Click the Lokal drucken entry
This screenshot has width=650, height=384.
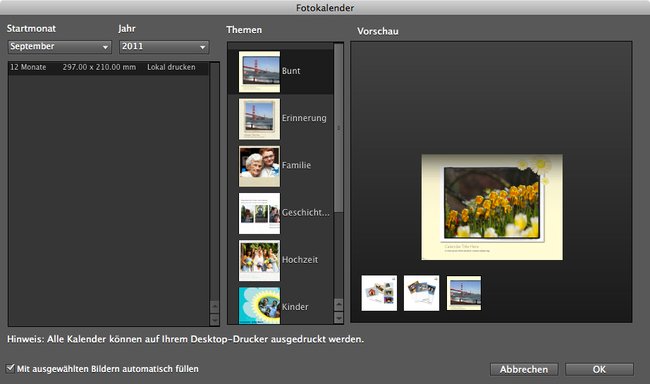point(171,67)
